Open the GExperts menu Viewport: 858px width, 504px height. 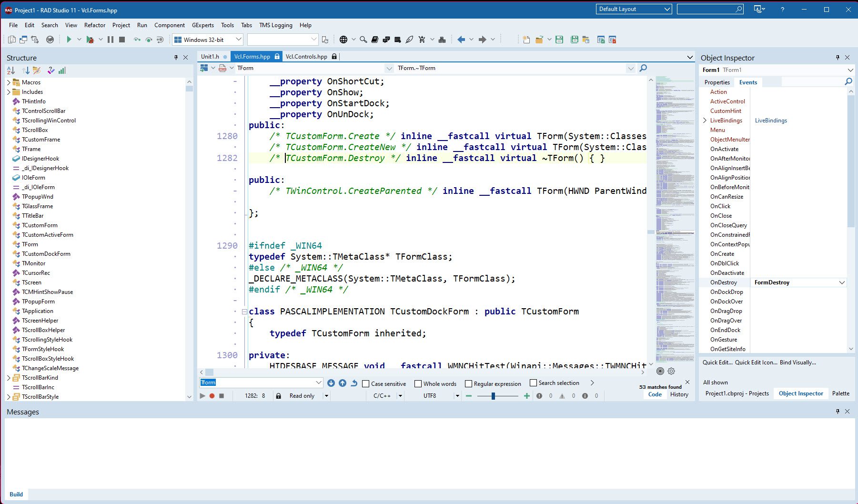point(203,25)
